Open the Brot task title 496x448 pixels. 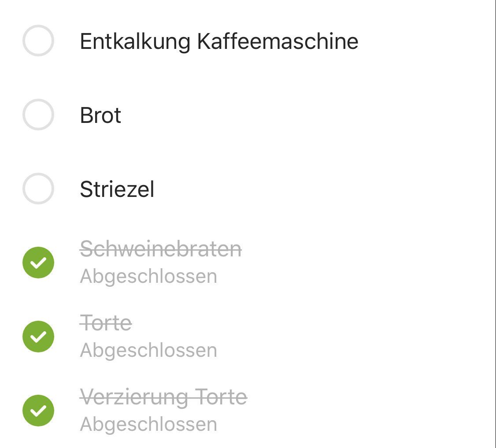point(100,115)
